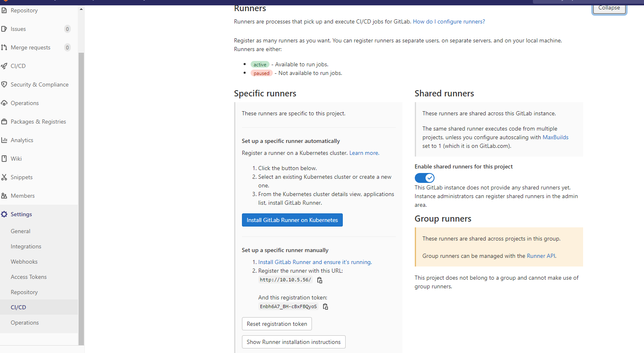
Task: Open Analytics via the chart icon
Action: coord(4,140)
